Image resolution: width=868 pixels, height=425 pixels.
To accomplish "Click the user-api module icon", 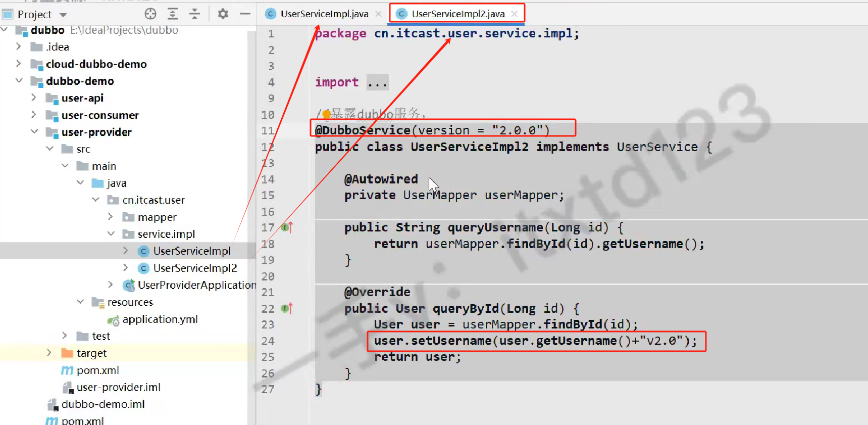I will click(52, 98).
